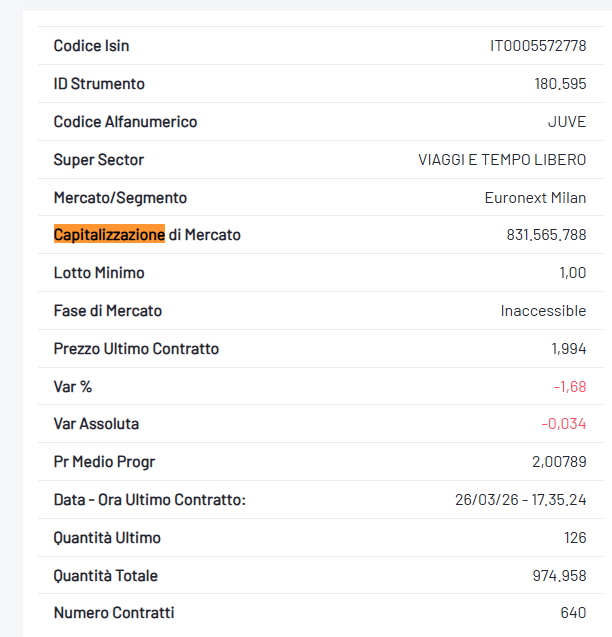Viewport: 612px width, 637px height.
Task: Click the VIAGGI E TEMPO LIBERO value
Action: point(502,160)
